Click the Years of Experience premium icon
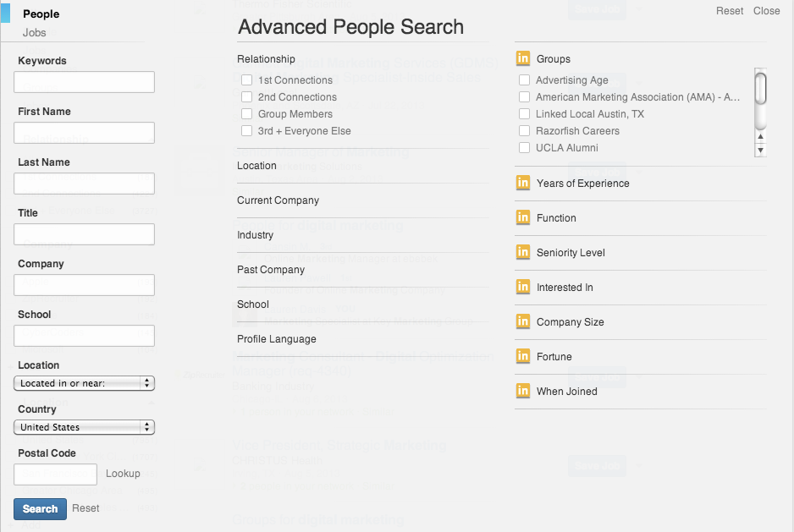The height and width of the screenshot is (532, 794). tap(523, 183)
